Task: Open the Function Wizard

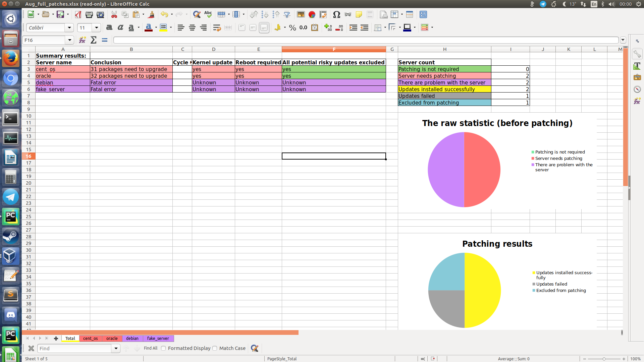Action: tap(82, 40)
